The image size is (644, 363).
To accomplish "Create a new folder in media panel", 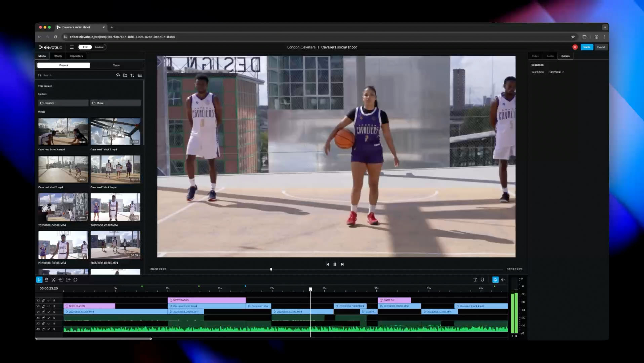I will point(125,75).
